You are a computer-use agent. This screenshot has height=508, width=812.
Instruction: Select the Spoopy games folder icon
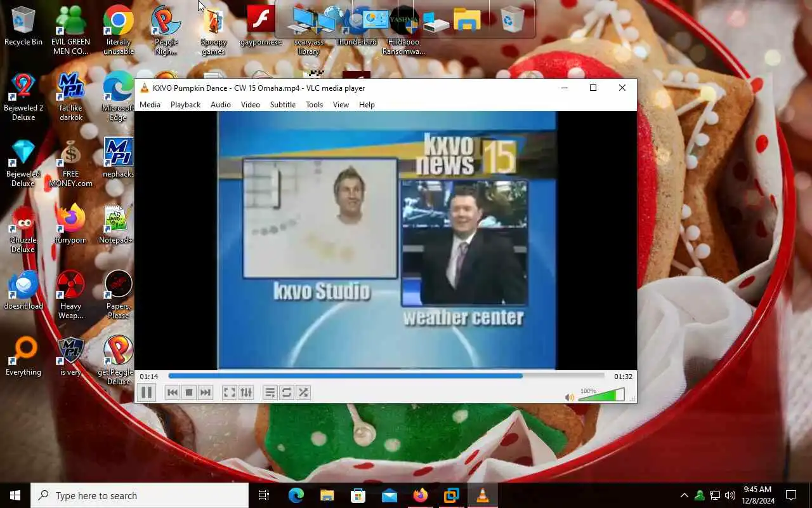(214, 30)
